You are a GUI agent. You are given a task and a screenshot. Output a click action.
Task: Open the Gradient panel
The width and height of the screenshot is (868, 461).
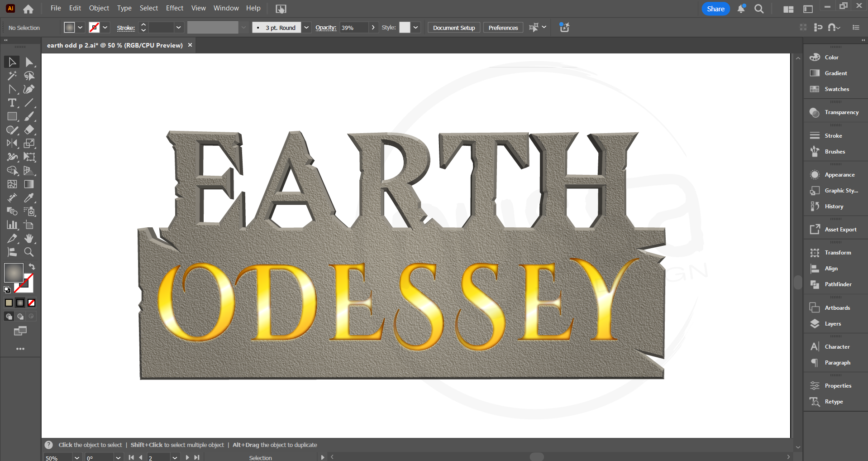click(835, 73)
